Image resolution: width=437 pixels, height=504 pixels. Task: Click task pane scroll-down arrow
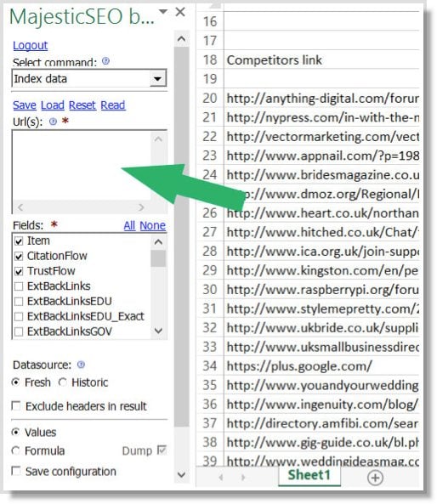181,475
